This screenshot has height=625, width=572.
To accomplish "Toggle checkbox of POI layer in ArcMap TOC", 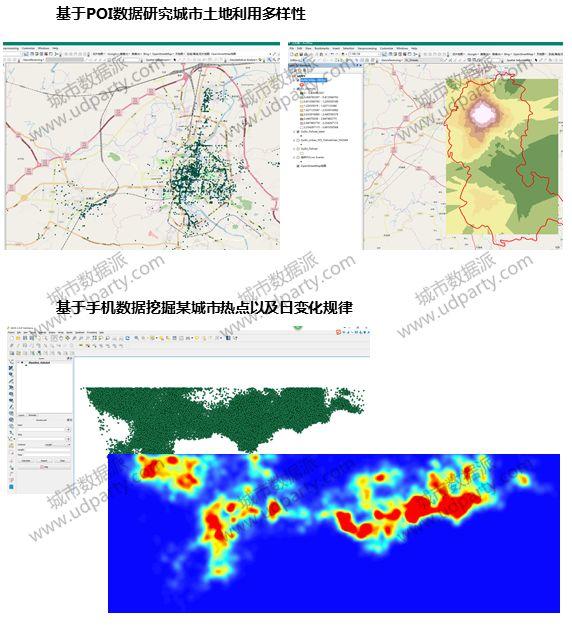I will (298, 140).
